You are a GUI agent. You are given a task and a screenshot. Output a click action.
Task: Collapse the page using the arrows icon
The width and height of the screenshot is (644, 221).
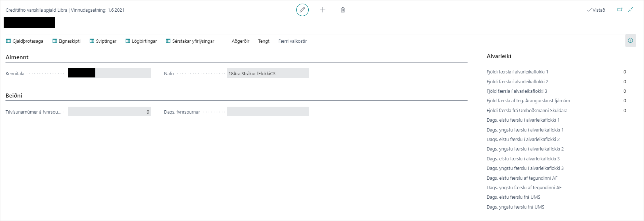630,10
